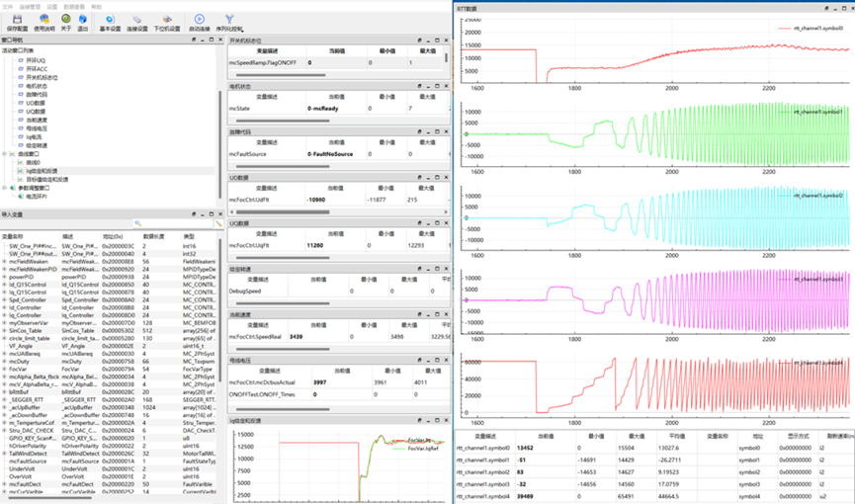This screenshot has width=855, height=504.
Task: Open 下位机设置 device settings
Action: pyautogui.click(x=167, y=23)
